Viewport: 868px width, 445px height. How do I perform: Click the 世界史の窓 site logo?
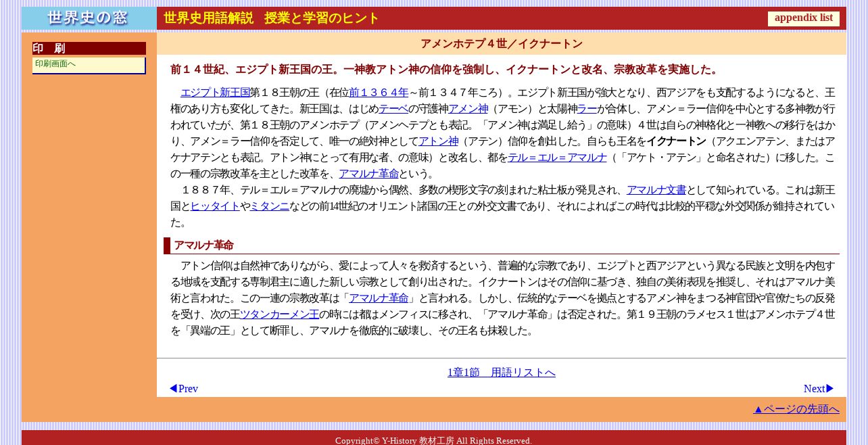[89, 18]
